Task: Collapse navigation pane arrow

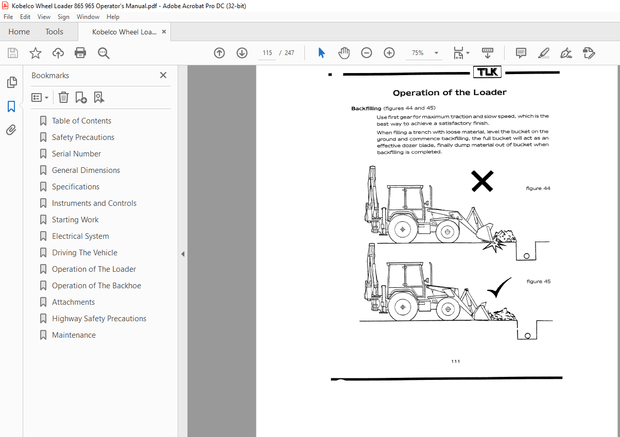Action: coord(183,254)
